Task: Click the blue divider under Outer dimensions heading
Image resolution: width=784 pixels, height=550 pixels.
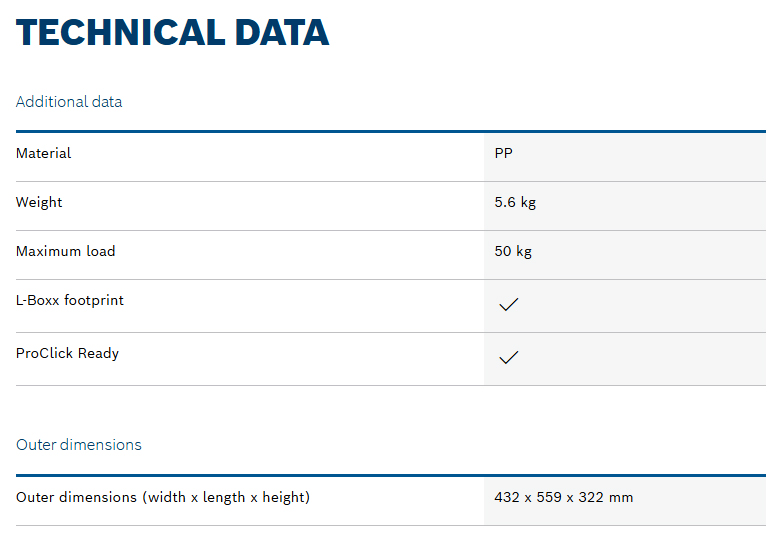Action: coord(390,475)
